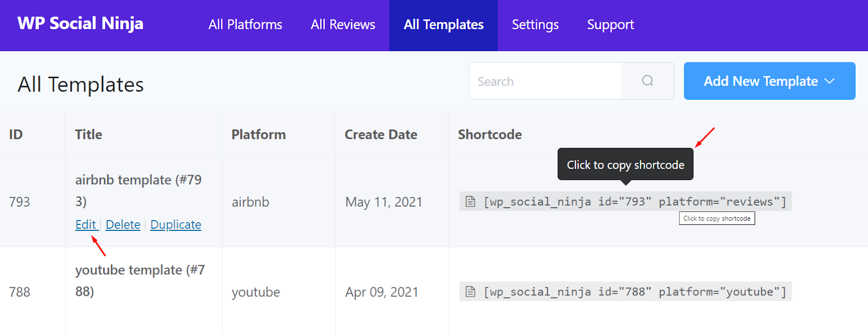
Task: Copy the id 788 youtube shortcode
Action: pyautogui.click(x=635, y=292)
